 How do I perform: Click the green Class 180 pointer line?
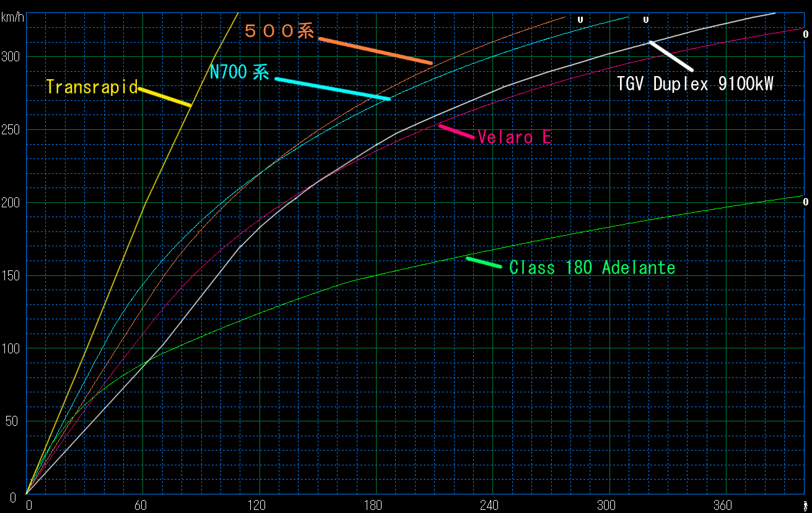coord(484,262)
